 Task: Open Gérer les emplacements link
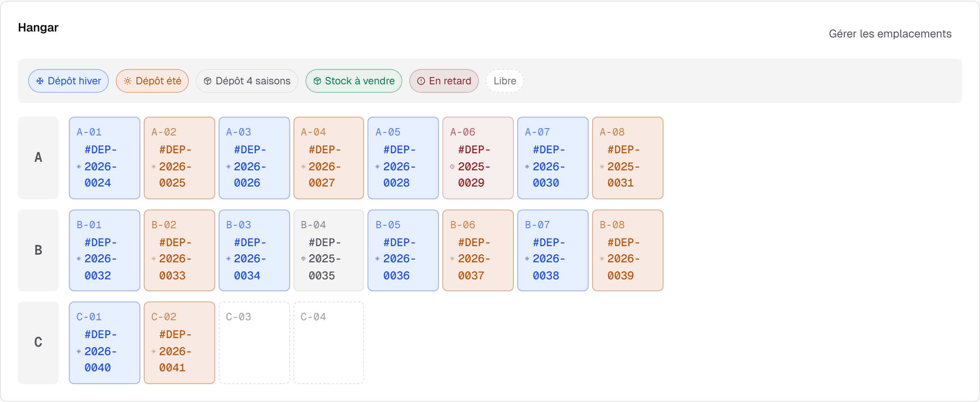(890, 34)
